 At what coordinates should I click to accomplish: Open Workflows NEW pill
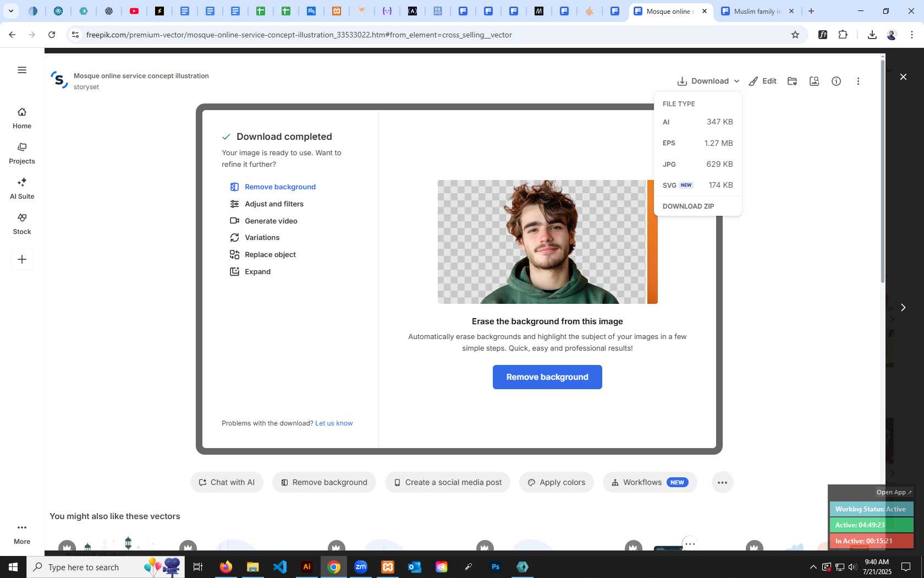coord(650,482)
